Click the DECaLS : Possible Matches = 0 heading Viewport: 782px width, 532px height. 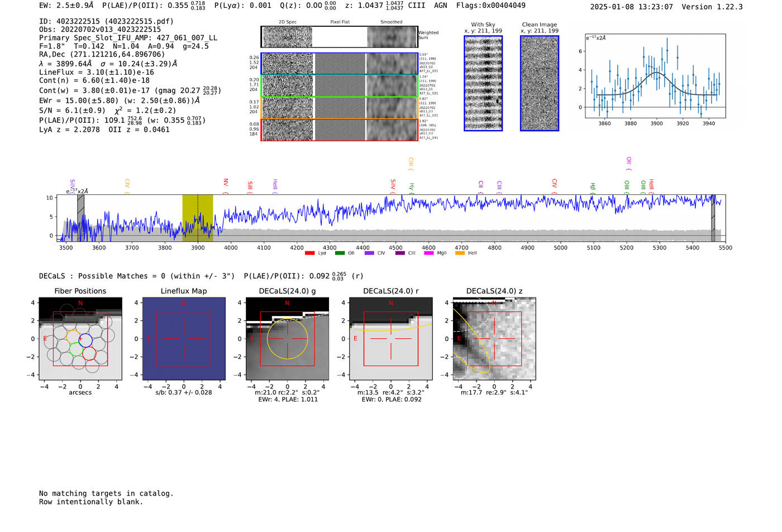pyautogui.click(x=137, y=276)
